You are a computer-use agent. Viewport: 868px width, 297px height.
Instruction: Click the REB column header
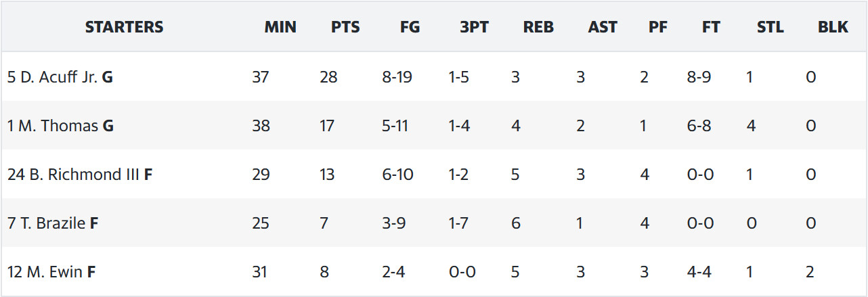pos(538,27)
